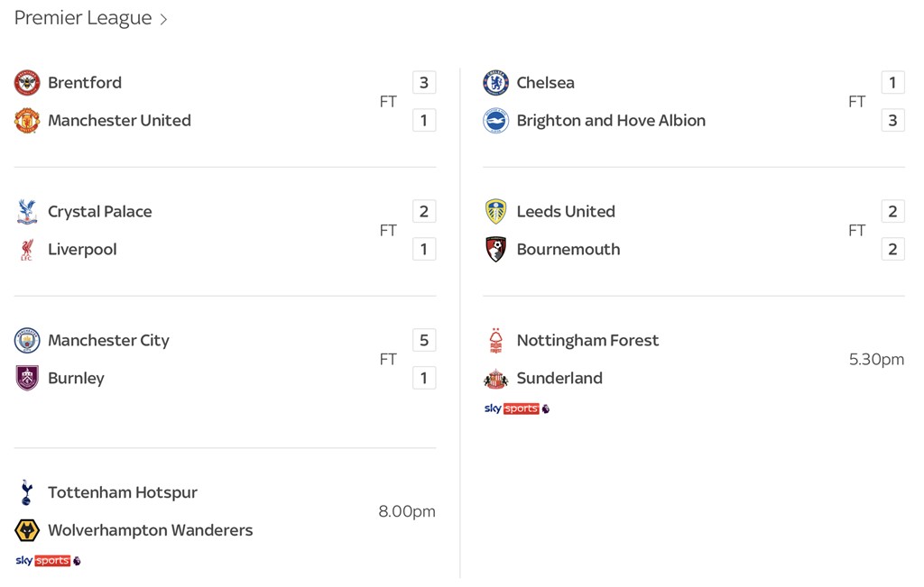Click the Brentford club crest
The width and height of the screenshot is (924, 587).
(27, 83)
